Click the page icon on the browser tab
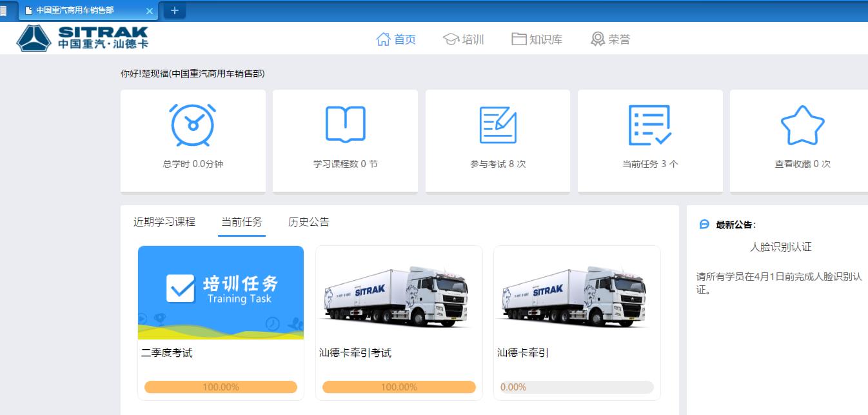The width and height of the screenshot is (868, 415). point(28,11)
